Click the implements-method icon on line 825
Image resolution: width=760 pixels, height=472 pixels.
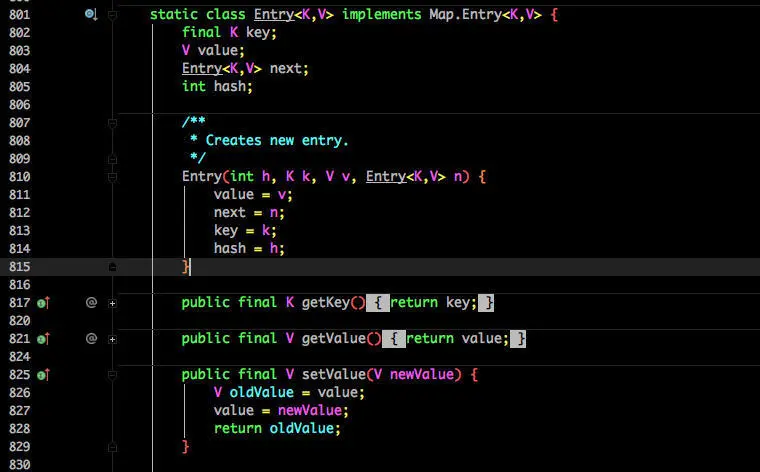(x=43, y=375)
